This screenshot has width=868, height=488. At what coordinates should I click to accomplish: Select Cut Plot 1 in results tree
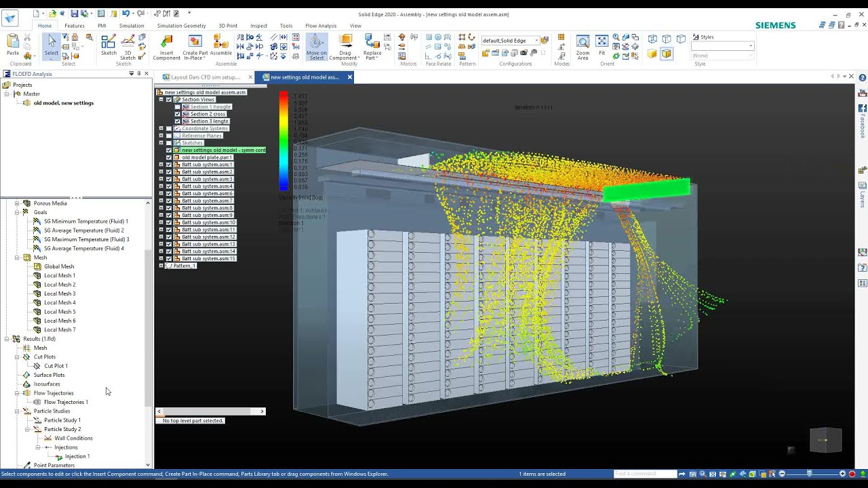56,366
